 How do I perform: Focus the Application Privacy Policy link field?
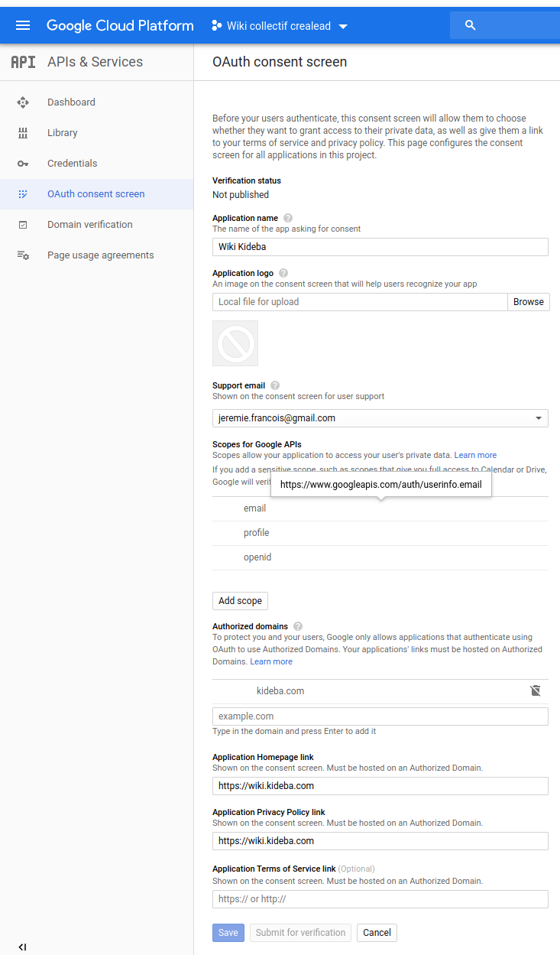[380, 841]
